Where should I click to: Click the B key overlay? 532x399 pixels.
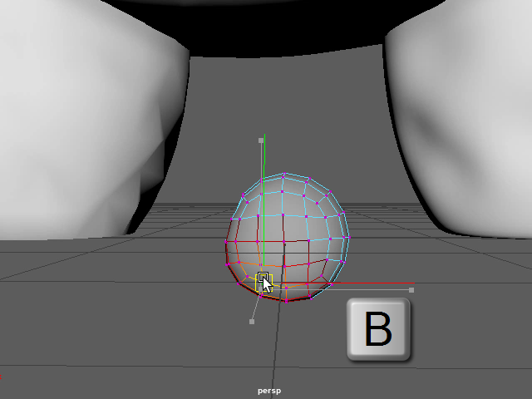click(379, 330)
